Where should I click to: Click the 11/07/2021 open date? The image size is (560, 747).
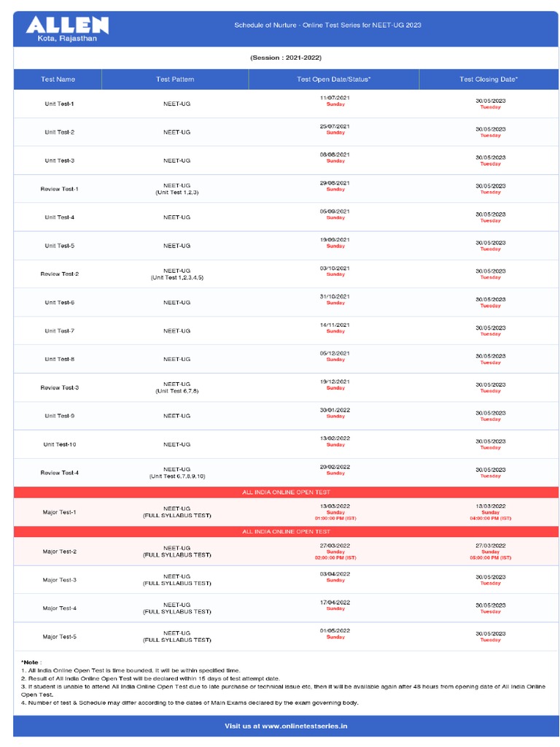[x=335, y=98]
